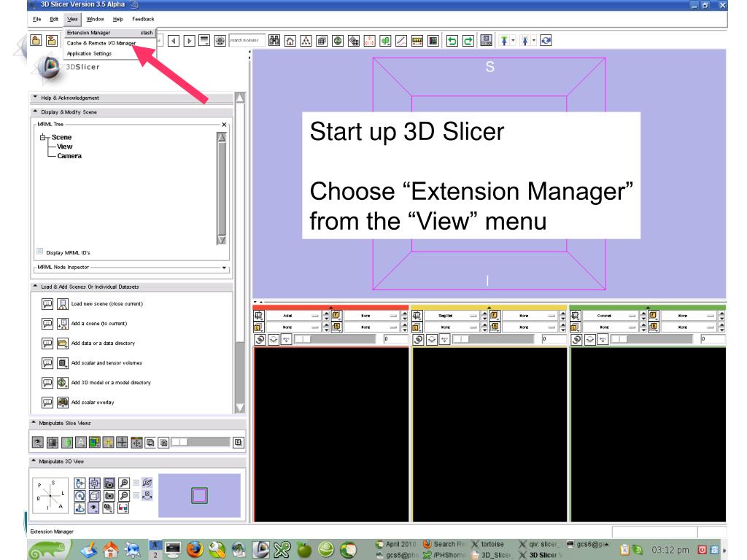Screen dimensions: 747x560
Task: Click the Add scalar and tensor volumes icon
Action: (x=63, y=363)
